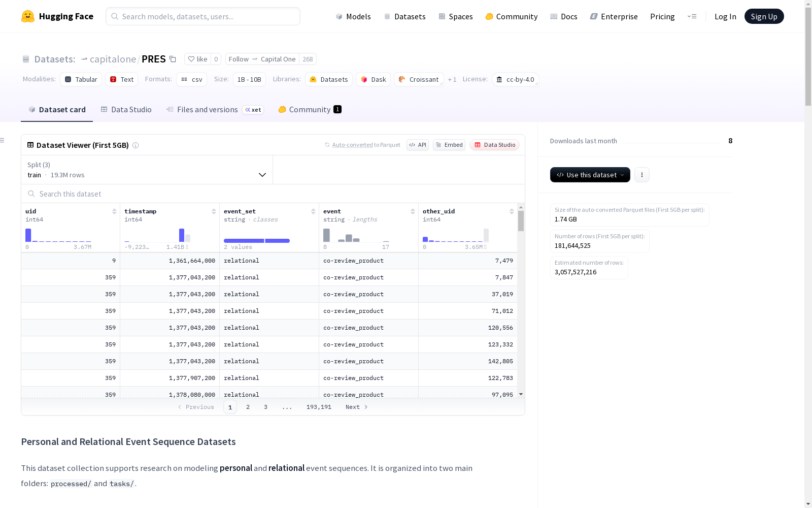Expand the Split train dropdown

147,170
